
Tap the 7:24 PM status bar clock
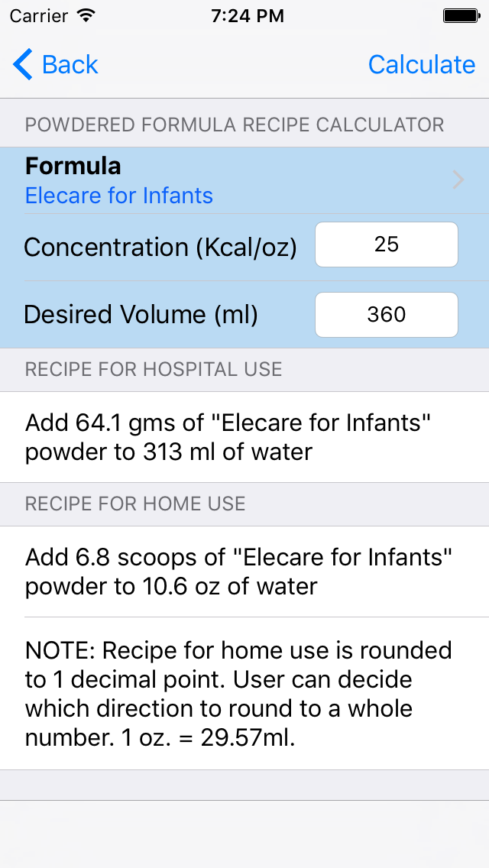tap(248, 16)
